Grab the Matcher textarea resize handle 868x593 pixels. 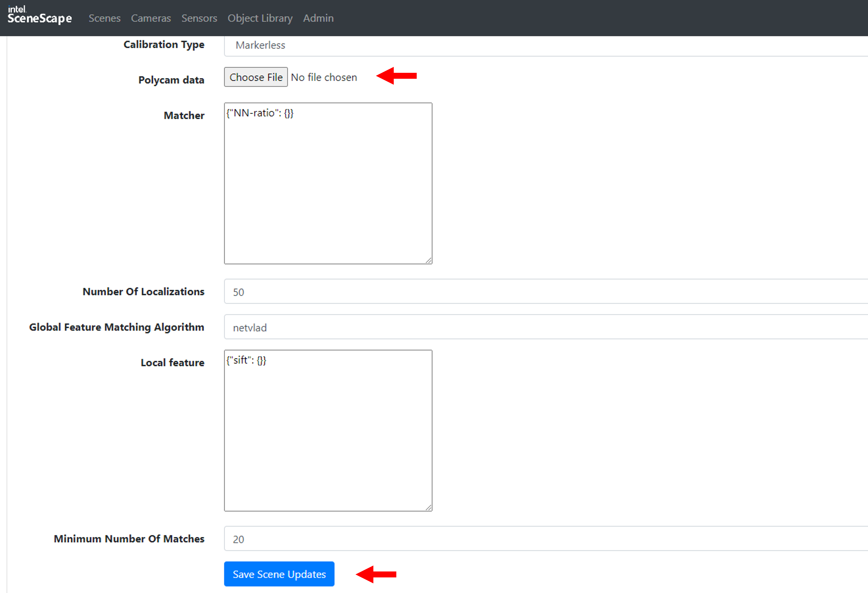click(428, 260)
